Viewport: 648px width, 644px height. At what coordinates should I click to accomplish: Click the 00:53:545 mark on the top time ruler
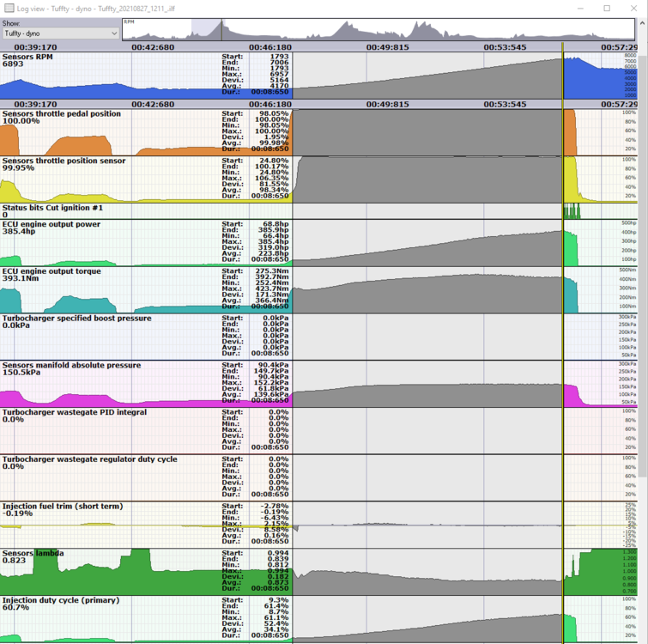pyautogui.click(x=505, y=47)
